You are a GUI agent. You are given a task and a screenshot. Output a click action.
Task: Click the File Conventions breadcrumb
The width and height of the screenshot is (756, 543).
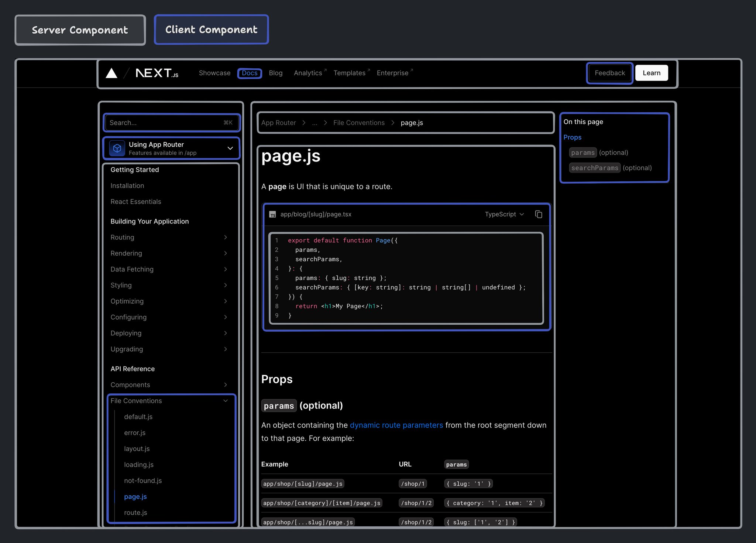(x=359, y=123)
